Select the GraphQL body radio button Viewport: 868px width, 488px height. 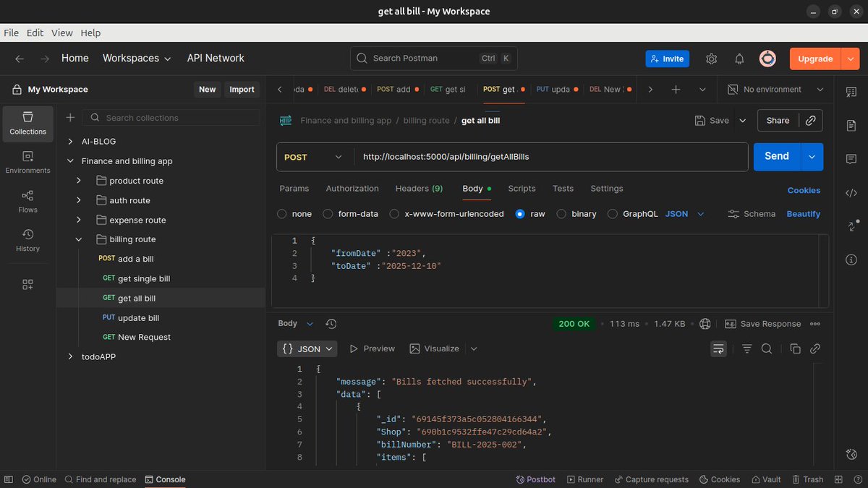[x=613, y=214]
